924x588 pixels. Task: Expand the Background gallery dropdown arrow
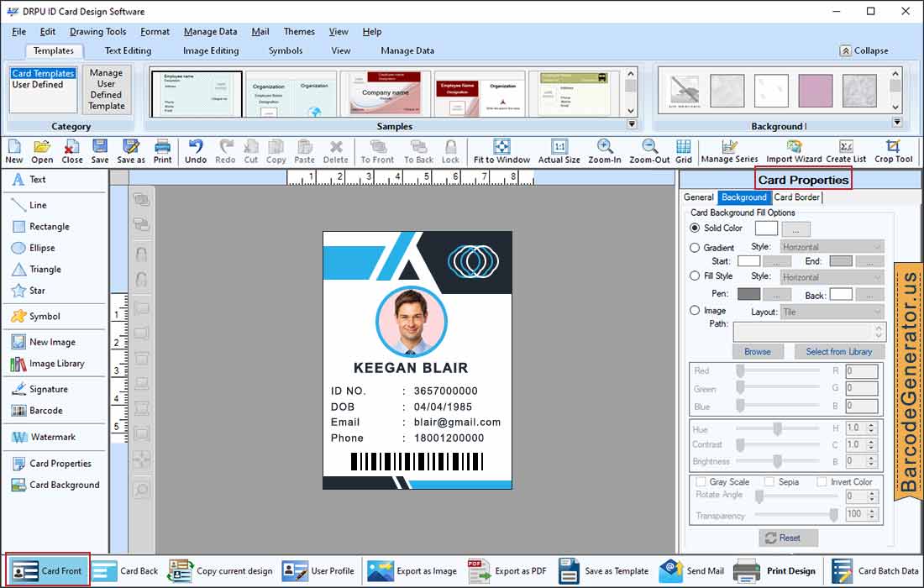point(897,123)
